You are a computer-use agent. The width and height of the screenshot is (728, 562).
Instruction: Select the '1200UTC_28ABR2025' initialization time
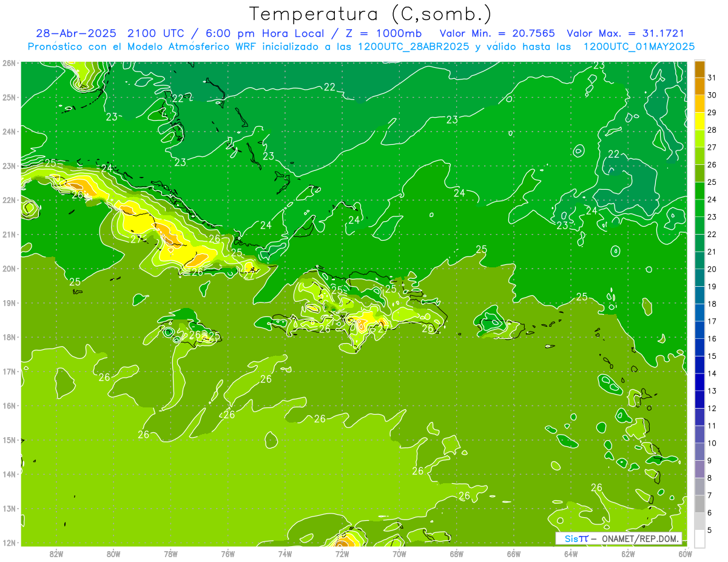pos(414,47)
